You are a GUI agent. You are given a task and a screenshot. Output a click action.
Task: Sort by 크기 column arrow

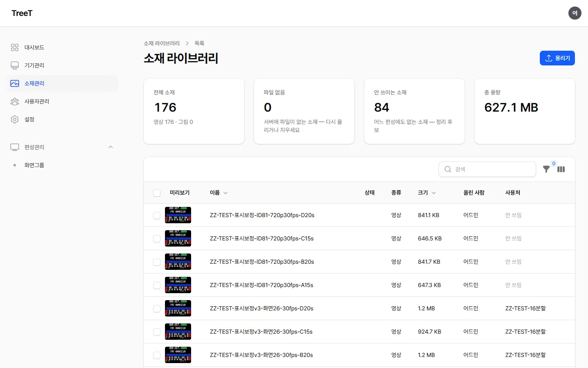(434, 193)
